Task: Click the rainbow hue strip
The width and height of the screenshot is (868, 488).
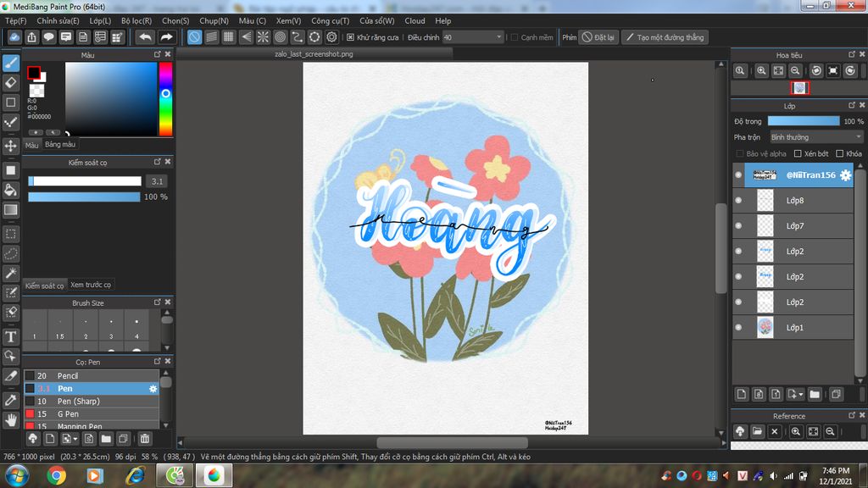Action: tap(165, 99)
